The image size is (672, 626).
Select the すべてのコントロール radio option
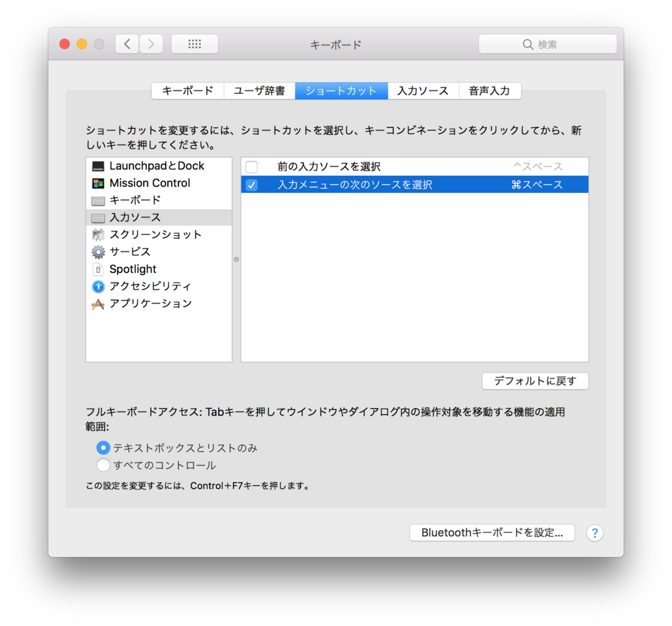(x=103, y=465)
